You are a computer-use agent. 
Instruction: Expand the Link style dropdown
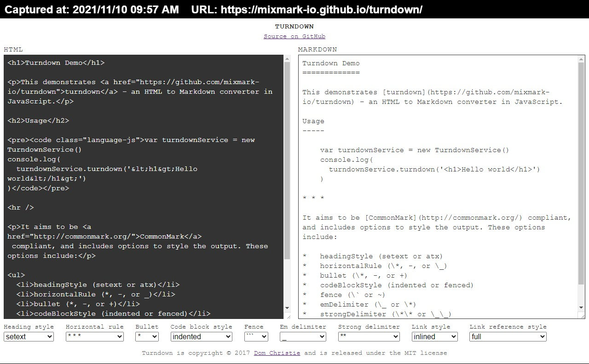(x=435, y=336)
